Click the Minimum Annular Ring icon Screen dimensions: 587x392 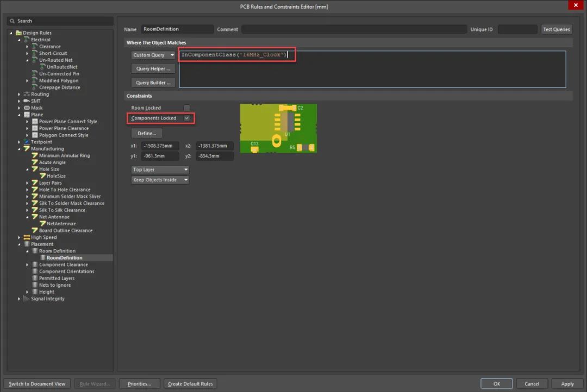click(35, 156)
